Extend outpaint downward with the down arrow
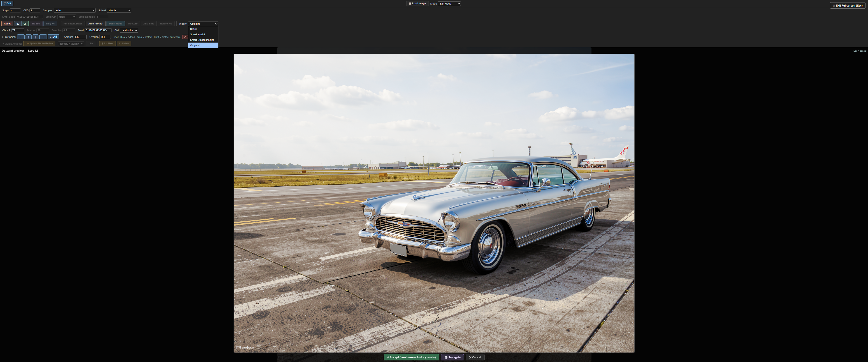The height and width of the screenshot is (362, 868). [x=35, y=37]
